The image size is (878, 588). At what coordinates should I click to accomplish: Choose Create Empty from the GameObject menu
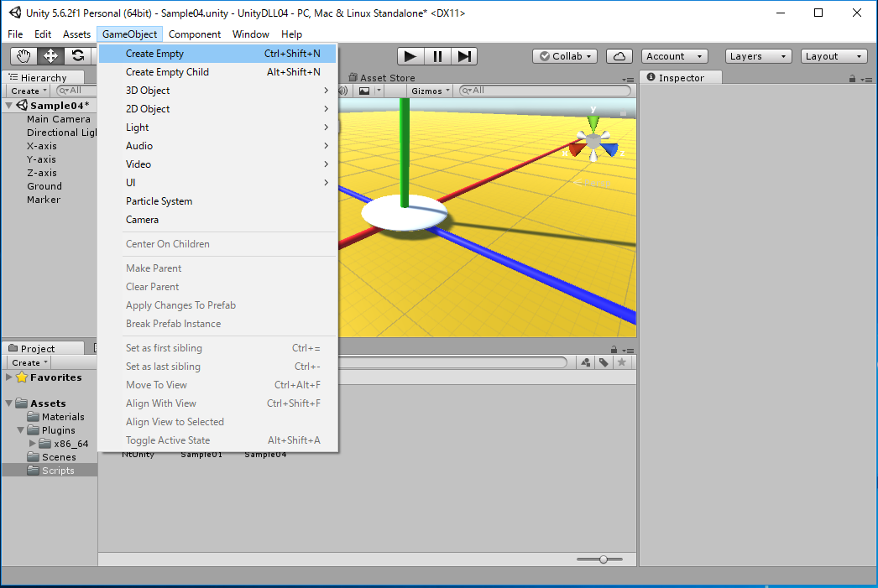(x=154, y=54)
